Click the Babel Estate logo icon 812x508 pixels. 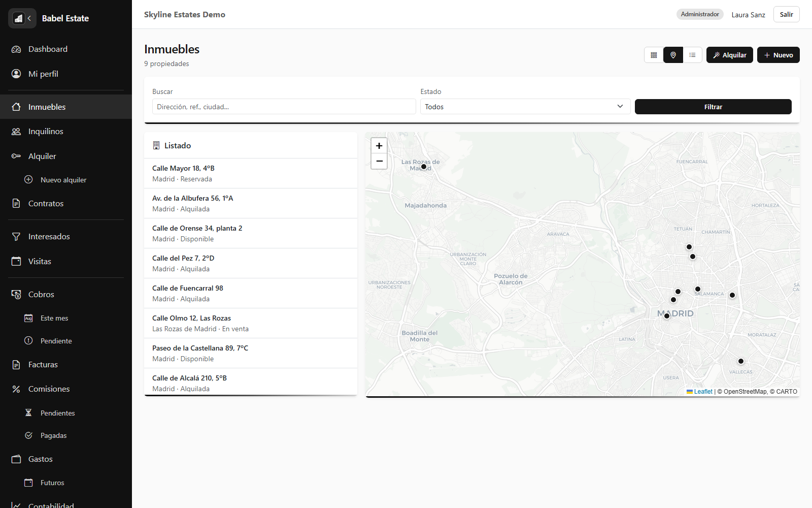point(18,18)
